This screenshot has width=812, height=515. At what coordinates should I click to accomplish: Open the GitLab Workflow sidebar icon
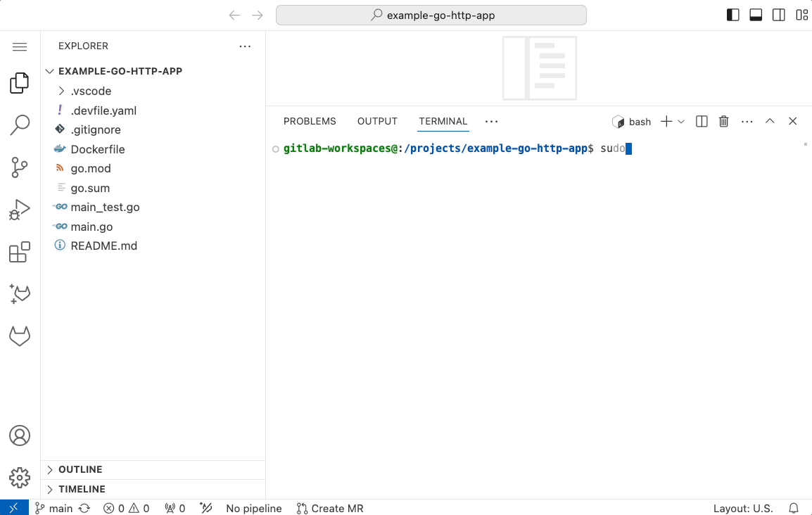[x=20, y=336]
